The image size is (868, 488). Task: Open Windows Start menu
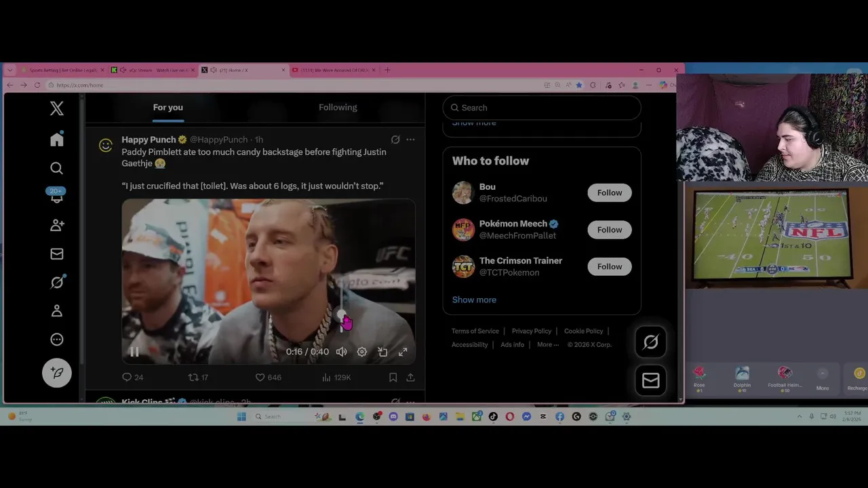pos(241,416)
